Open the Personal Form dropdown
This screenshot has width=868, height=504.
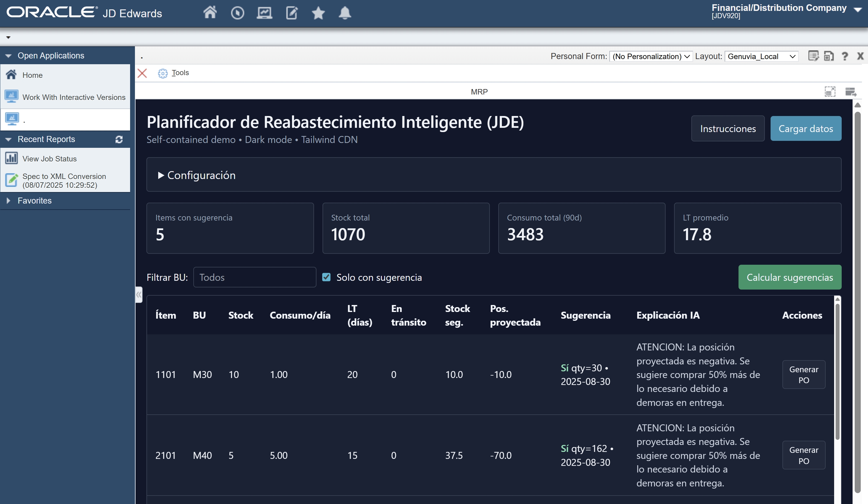click(x=651, y=56)
